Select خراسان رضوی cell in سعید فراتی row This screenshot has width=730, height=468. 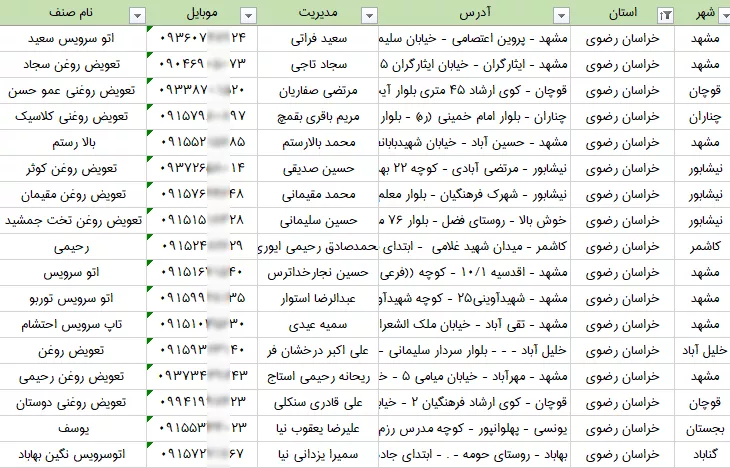pos(622,39)
